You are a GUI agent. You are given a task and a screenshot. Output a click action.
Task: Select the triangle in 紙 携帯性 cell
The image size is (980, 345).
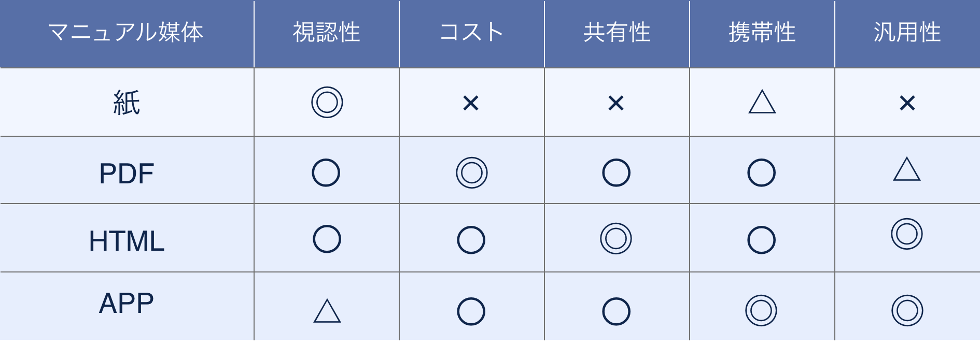(762, 102)
